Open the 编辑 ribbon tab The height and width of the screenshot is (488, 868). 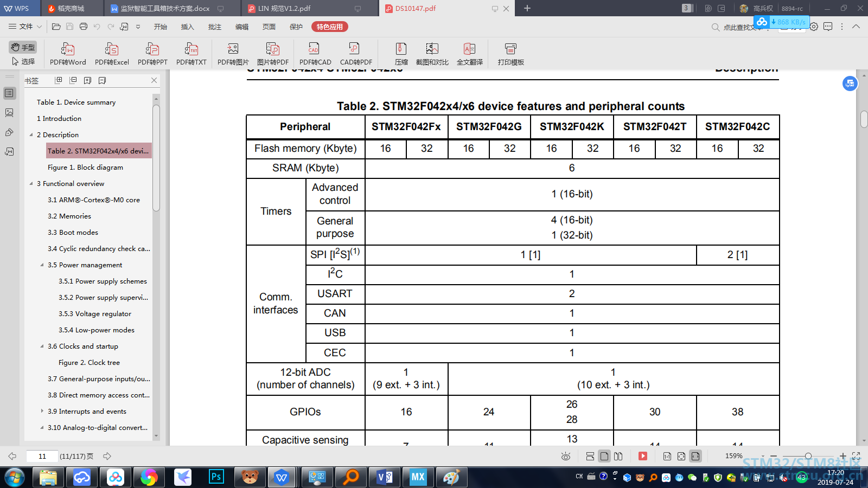pyautogui.click(x=242, y=27)
